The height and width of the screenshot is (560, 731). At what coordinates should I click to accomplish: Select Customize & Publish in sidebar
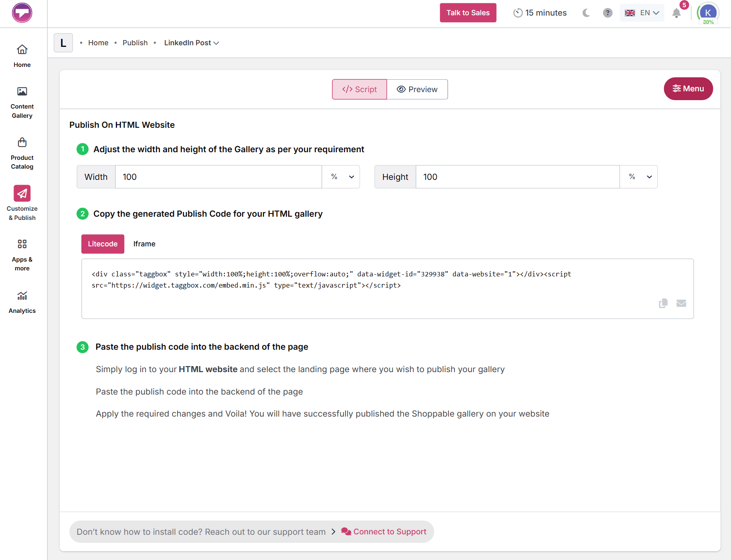tap(22, 203)
